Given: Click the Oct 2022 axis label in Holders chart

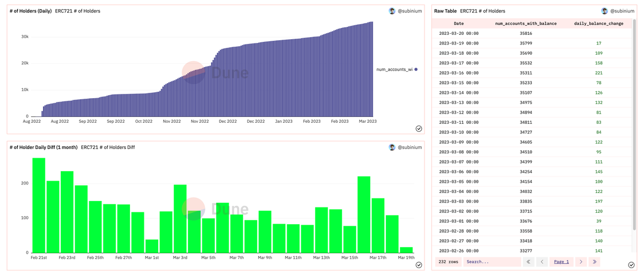Looking at the screenshot, I should pos(144,121).
